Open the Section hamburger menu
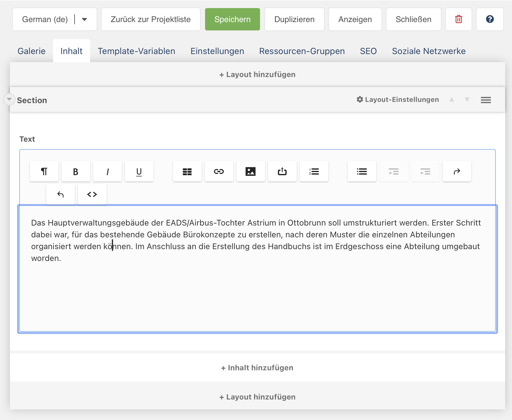The height and width of the screenshot is (420, 512). coord(486,100)
